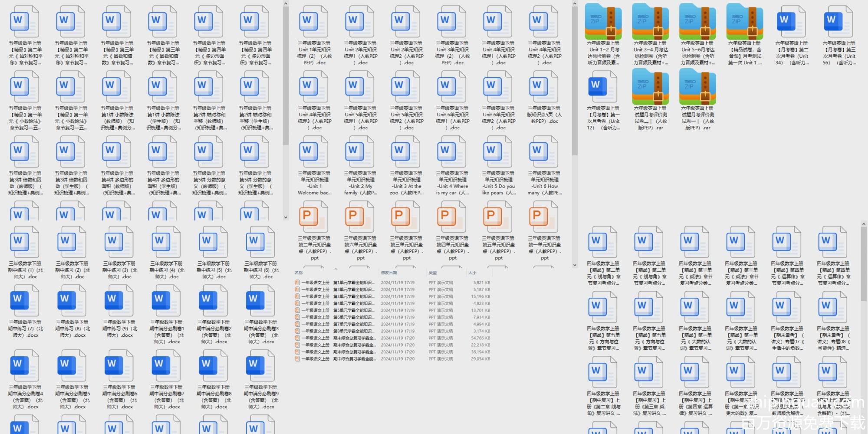Click the 类型 column header
The height and width of the screenshot is (434, 868).
tap(433, 273)
